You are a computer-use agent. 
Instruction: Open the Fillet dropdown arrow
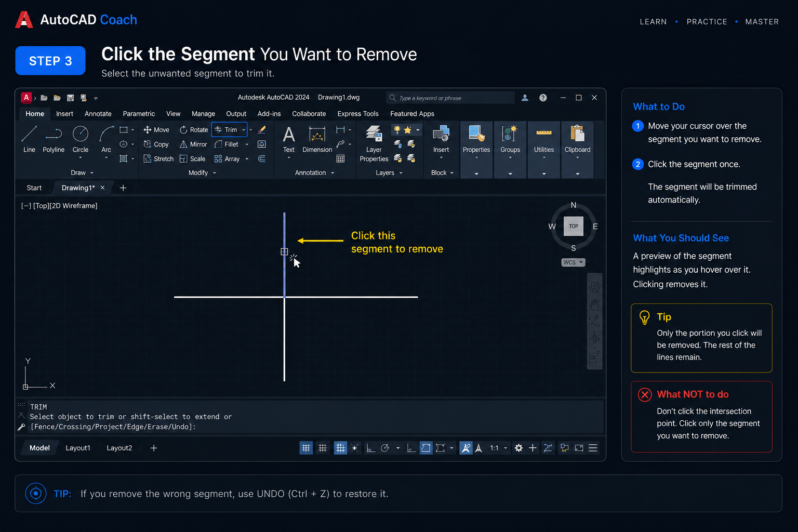247,144
